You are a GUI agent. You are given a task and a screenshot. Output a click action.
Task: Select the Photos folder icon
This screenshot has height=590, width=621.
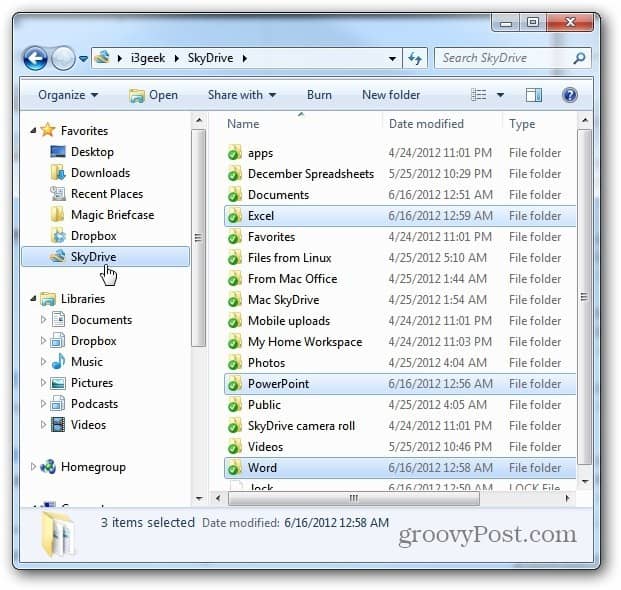(234, 363)
